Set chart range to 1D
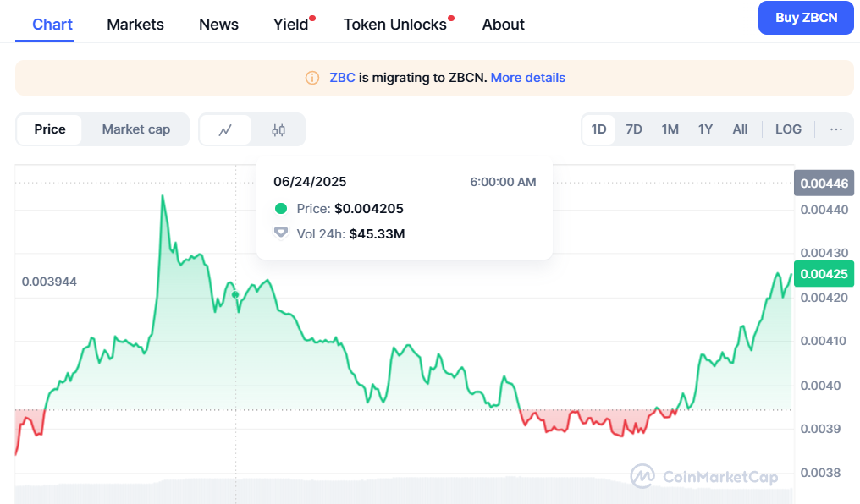860x504 pixels. click(x=598, y=129)
